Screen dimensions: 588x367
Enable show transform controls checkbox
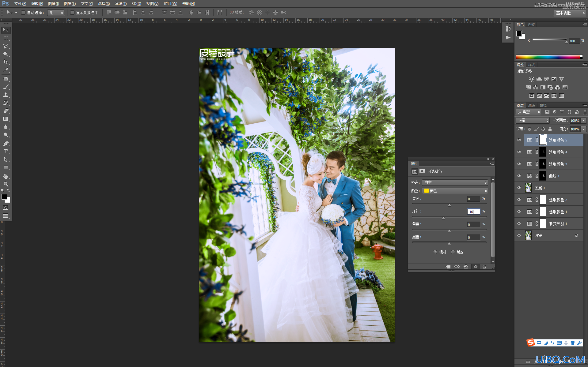pos(72,13)
